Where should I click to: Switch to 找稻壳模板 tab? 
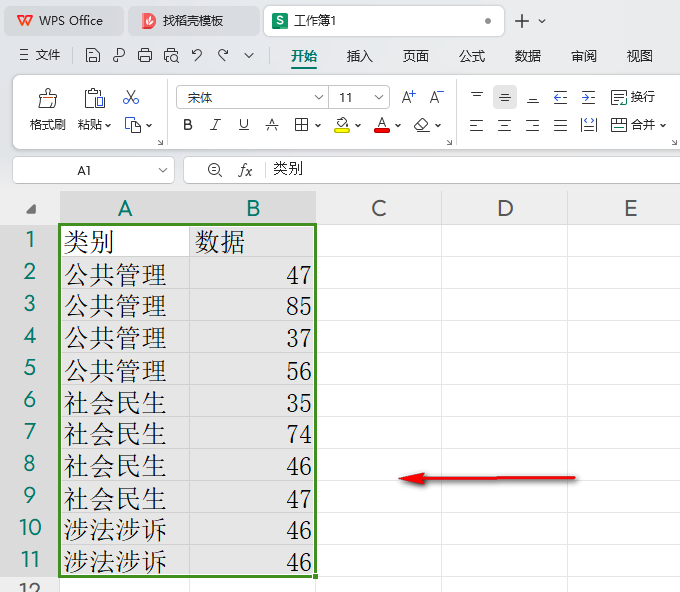[194, 21]
